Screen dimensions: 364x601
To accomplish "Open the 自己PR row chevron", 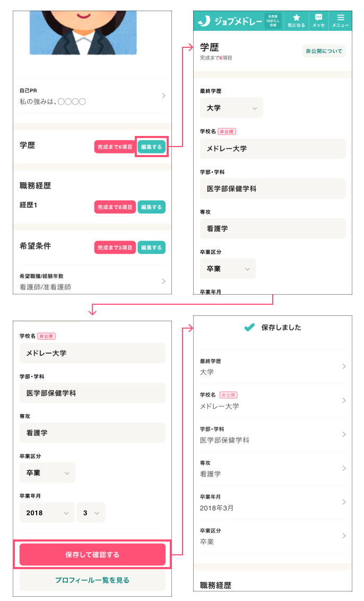I will click(163, 96).
